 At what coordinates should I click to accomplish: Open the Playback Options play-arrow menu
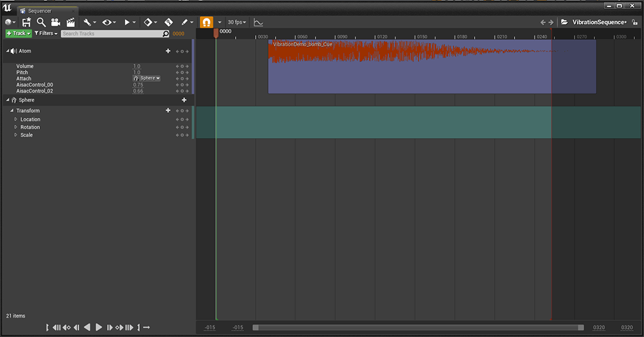[x=129, y=22]
